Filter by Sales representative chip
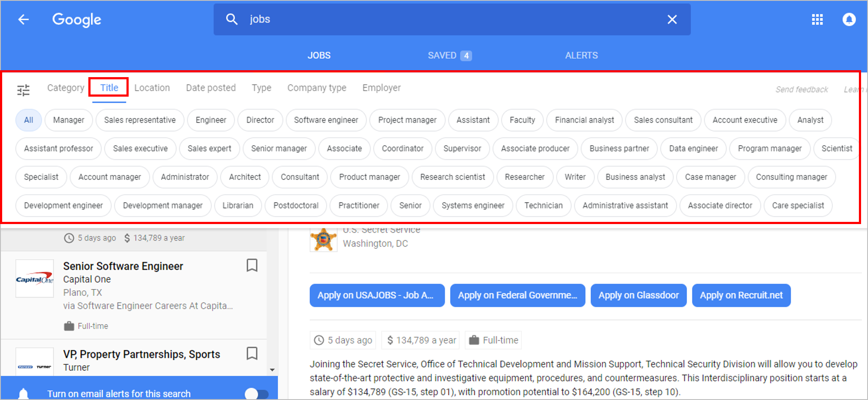The image size is (868, 400). coord(140,120)
